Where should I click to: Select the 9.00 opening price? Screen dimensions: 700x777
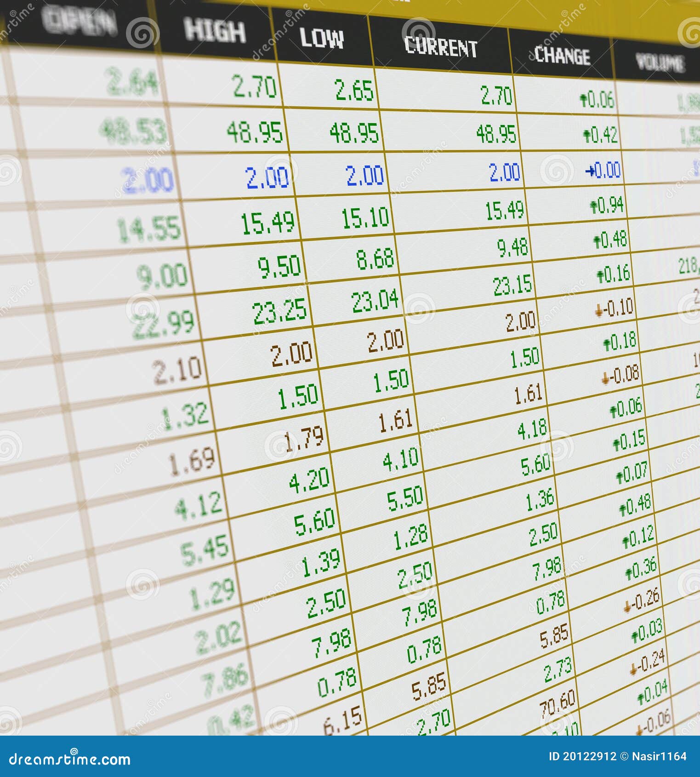point(162,276)
